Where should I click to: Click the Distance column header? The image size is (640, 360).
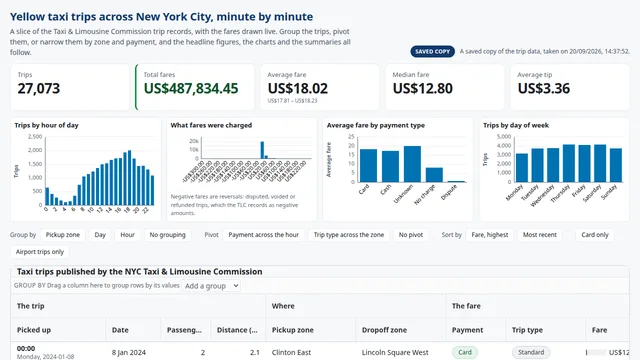[237, 330]
